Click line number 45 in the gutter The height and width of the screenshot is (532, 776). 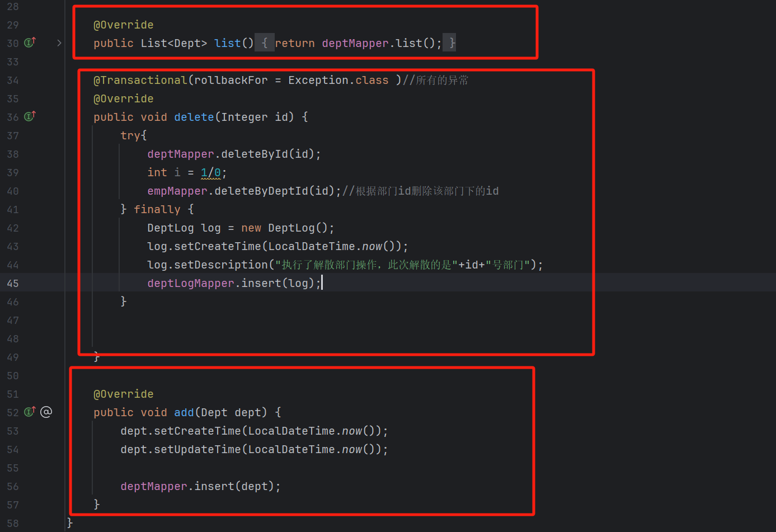tap(13, 283)
